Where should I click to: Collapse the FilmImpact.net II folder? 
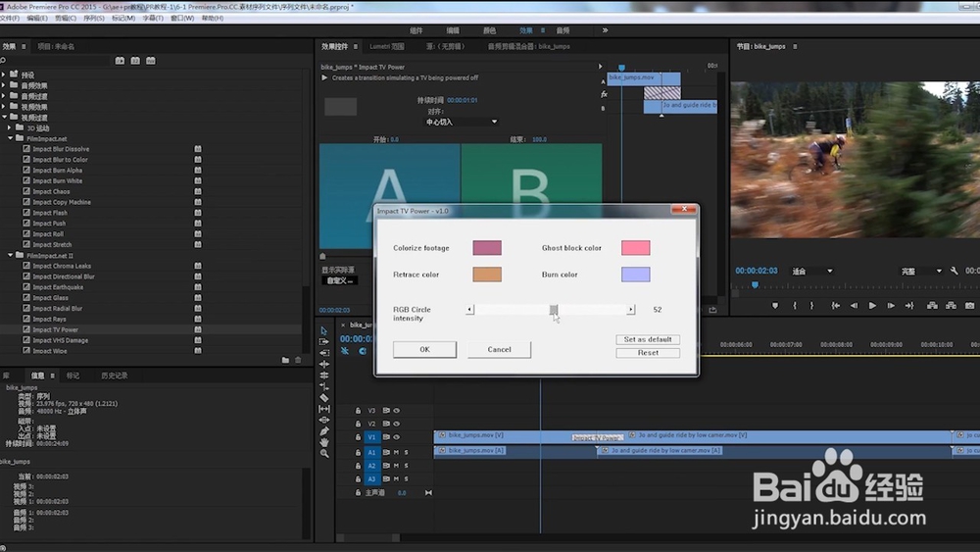pos(11,256)
